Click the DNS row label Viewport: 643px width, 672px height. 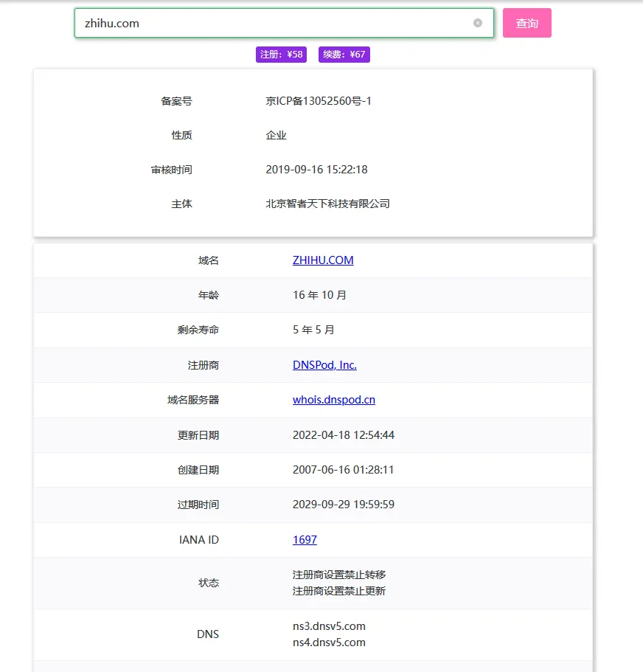pyautogui.click(x=208, y=634)
